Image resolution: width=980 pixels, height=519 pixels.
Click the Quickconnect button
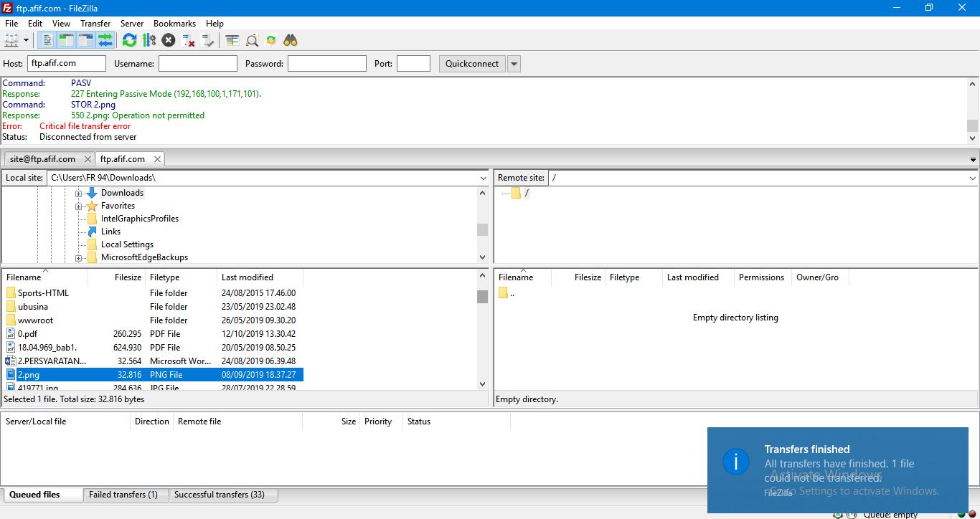472,64
